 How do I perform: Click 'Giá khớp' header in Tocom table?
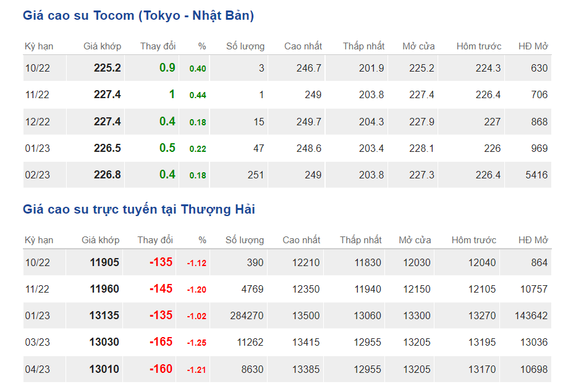tap(103, 46)
